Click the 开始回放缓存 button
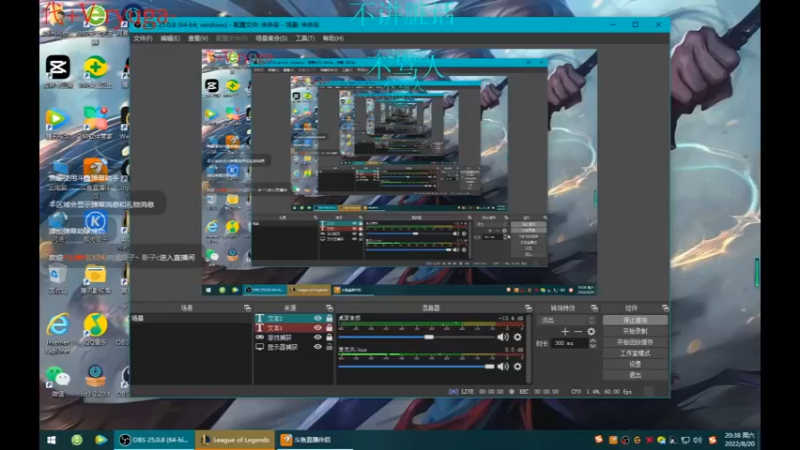 [x=635, y=342]
